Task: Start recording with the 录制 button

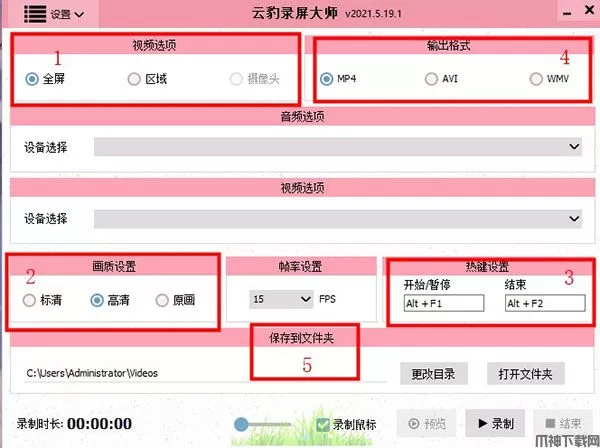Action: [x=496, y=424]
